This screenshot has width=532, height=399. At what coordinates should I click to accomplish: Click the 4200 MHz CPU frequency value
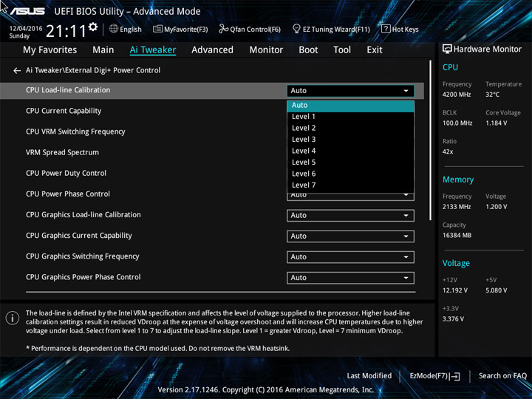[x=457, y=95]
